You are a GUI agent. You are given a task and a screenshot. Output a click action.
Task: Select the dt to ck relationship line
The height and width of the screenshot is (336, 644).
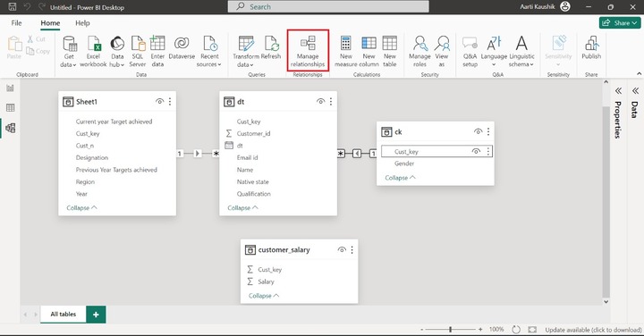[x=357, y=154]
